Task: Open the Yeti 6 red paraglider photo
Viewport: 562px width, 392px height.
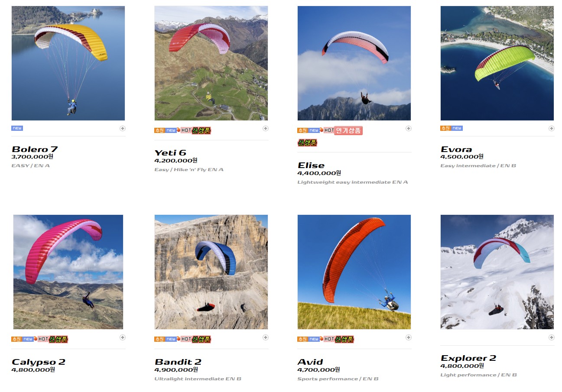Action: (x=211, y=63)
